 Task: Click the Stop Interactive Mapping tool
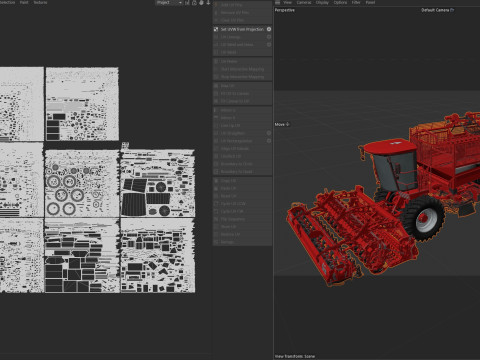[242, 77]
